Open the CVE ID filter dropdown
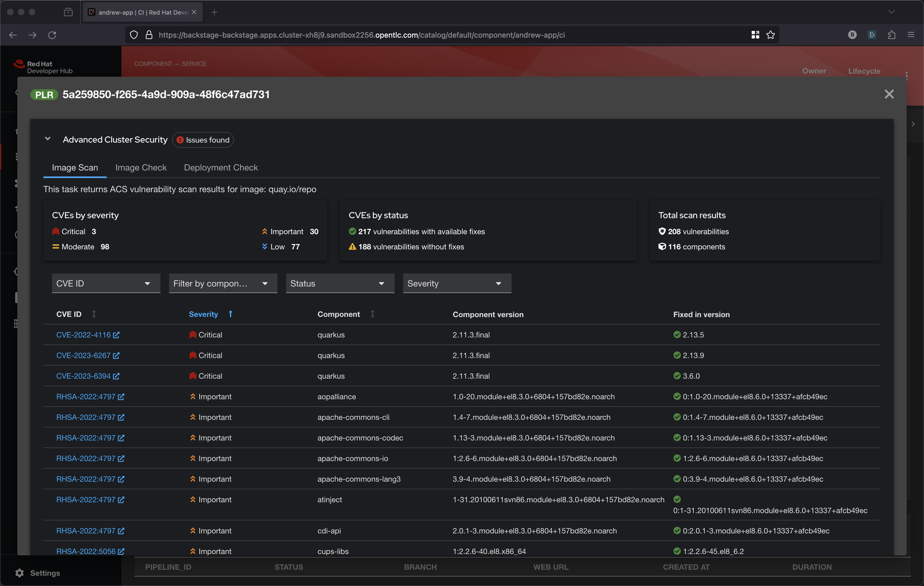 coord(106,283)
